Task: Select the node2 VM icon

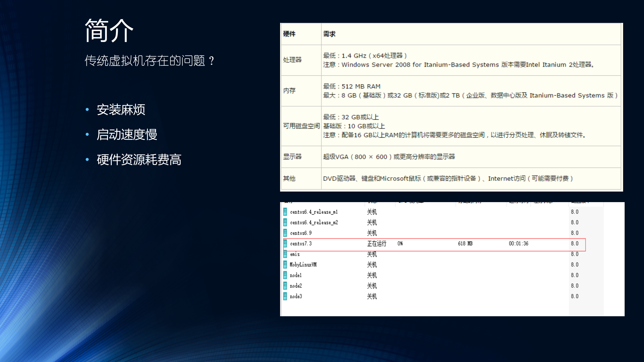Action: (x=286, y=286)
